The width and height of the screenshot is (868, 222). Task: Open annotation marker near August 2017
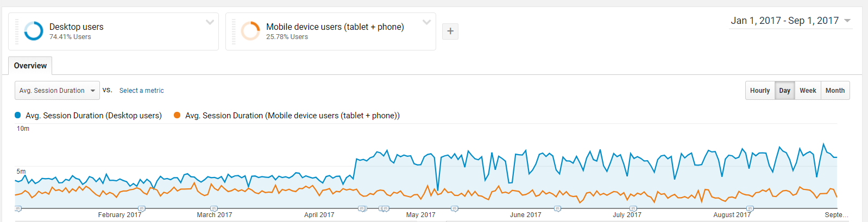(750, 208)
